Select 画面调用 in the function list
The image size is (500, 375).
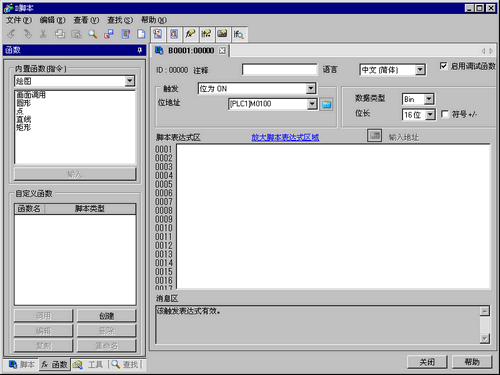31,95
